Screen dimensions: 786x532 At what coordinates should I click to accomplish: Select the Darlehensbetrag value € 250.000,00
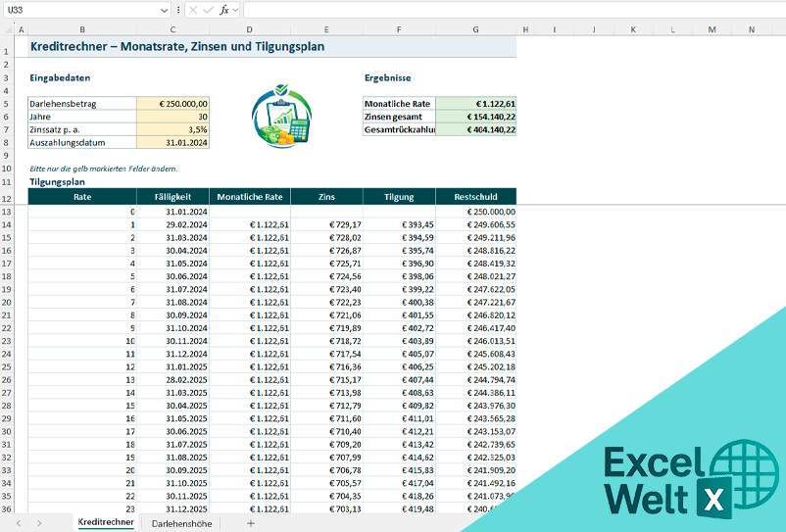pyautogui.click(x=172, y=104)
